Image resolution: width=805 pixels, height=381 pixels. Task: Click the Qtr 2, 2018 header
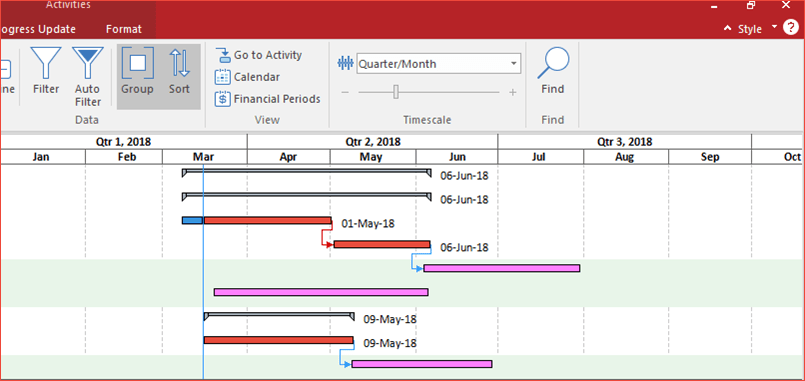(373, 142)
